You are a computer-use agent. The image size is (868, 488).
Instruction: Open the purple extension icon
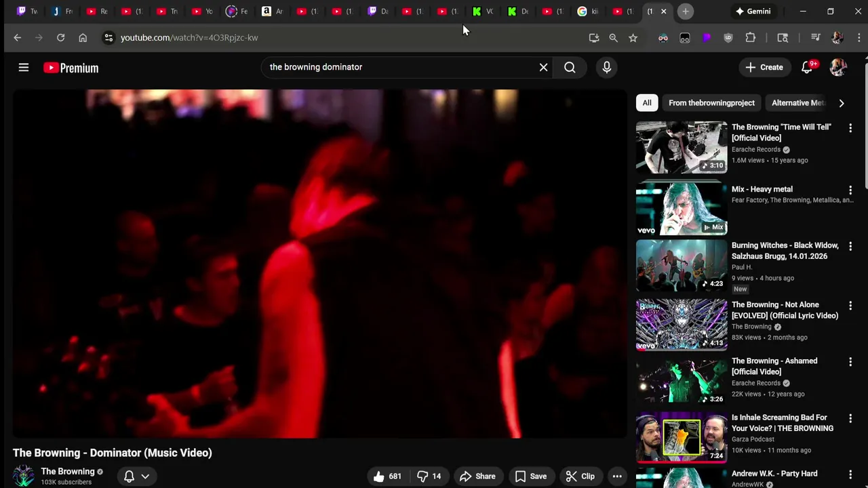click(x=707, y=38)
